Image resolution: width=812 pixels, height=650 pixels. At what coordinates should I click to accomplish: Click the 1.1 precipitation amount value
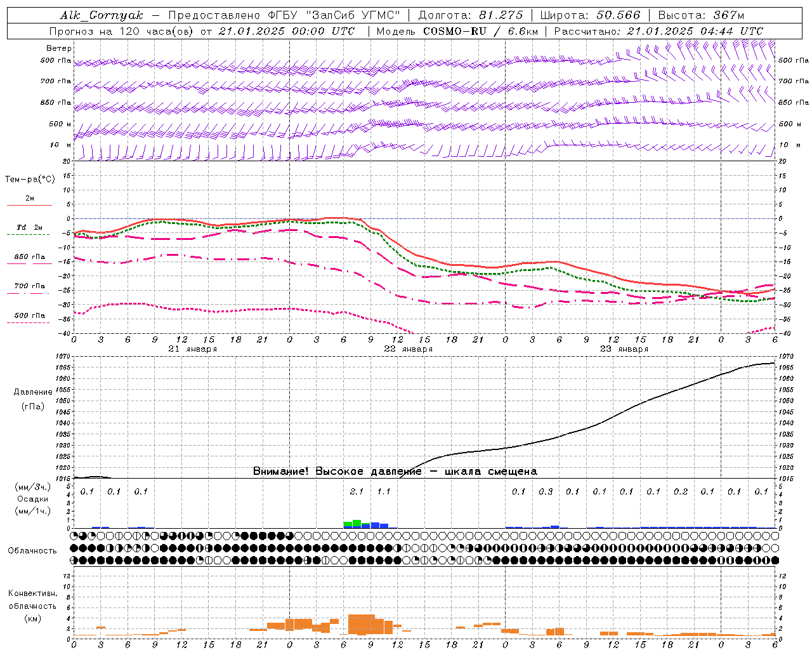384,491
